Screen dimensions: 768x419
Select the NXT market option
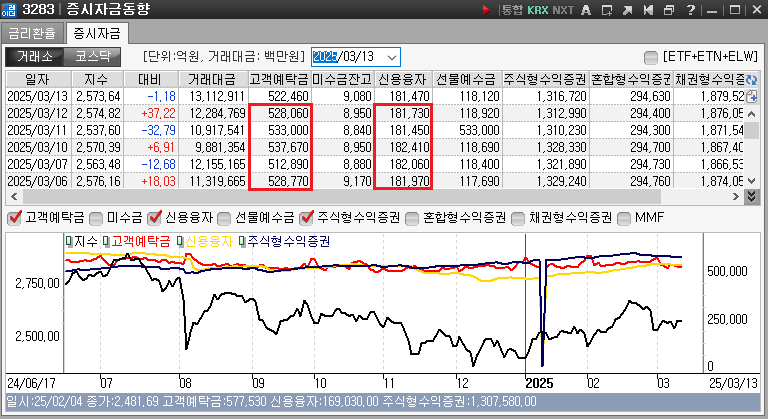[563, 10]
